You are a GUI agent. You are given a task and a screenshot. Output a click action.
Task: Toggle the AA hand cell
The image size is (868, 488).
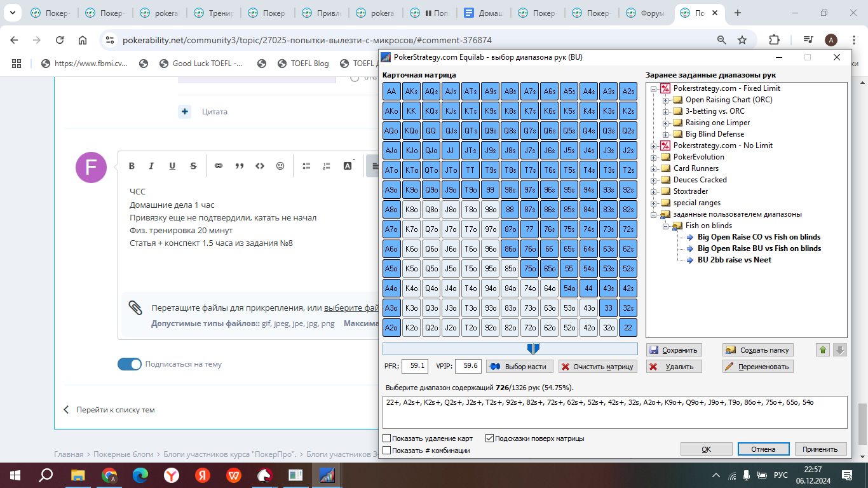click(x=392, y=91)
